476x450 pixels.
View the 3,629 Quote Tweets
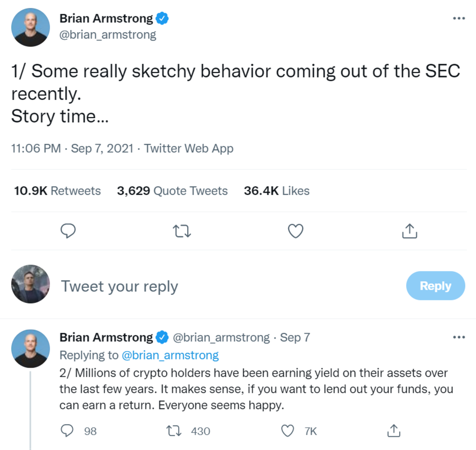click(172, 191)
